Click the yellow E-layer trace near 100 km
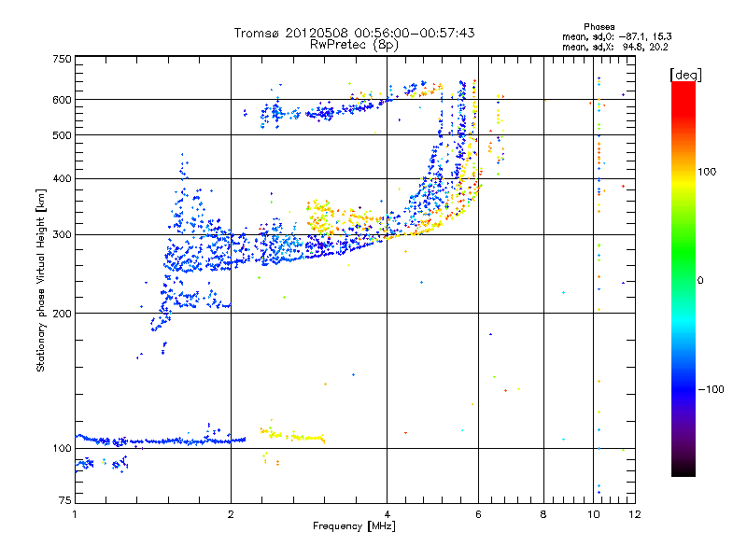Image resolution: width=747 pixels, height=560 pixels. 293,436
